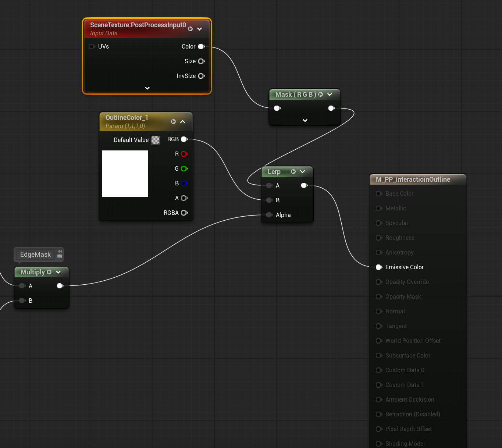The height and width of the screenshot is (448, 502).
Task: Click Ambient Occlusion pin
Action: [x=379, y=399]
